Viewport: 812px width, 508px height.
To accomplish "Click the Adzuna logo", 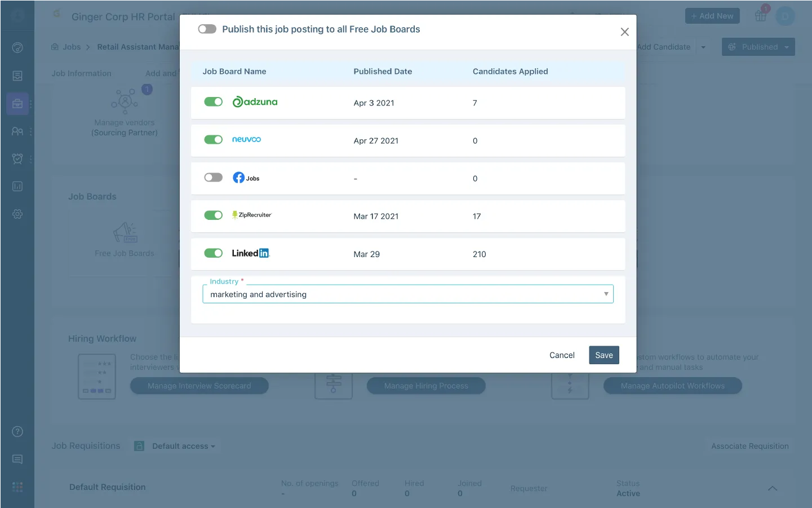I will (x=255, y=101).
